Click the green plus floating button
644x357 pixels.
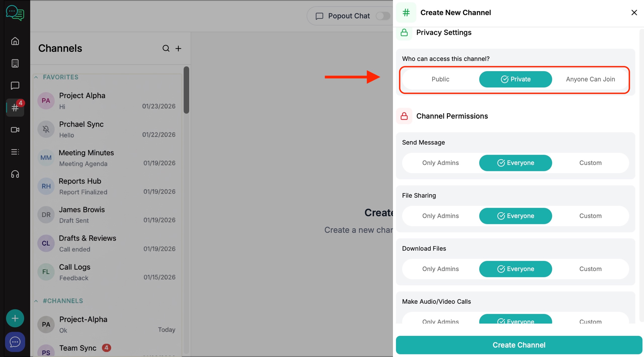pos(15,318)
